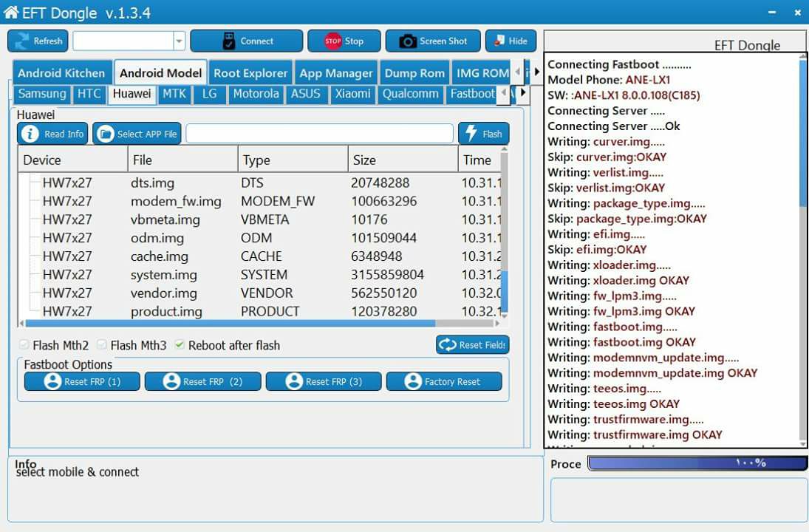Minimize the EFT Dongle window

click(x=772, y=12)
